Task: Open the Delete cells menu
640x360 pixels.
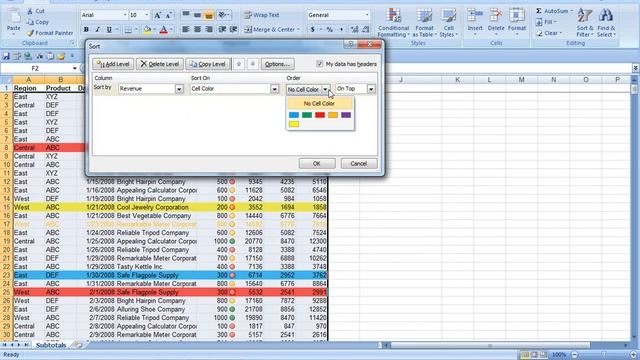Action: point(496,23)
